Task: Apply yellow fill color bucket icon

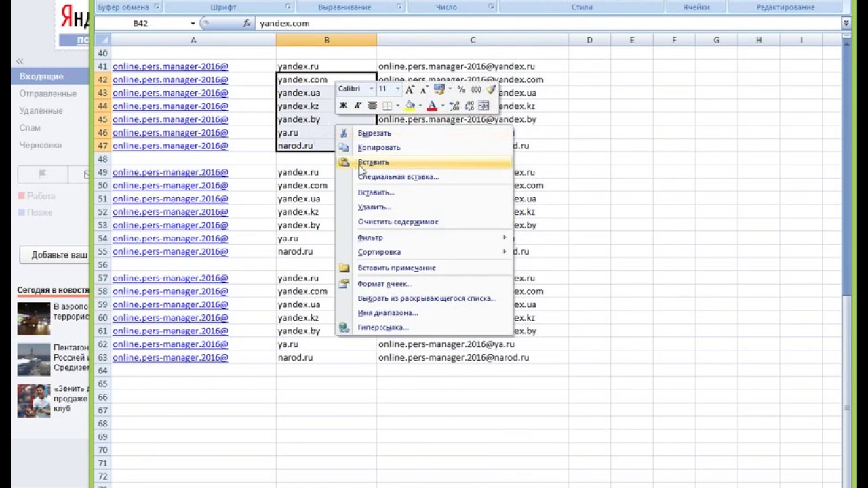Action: point(410,106)
